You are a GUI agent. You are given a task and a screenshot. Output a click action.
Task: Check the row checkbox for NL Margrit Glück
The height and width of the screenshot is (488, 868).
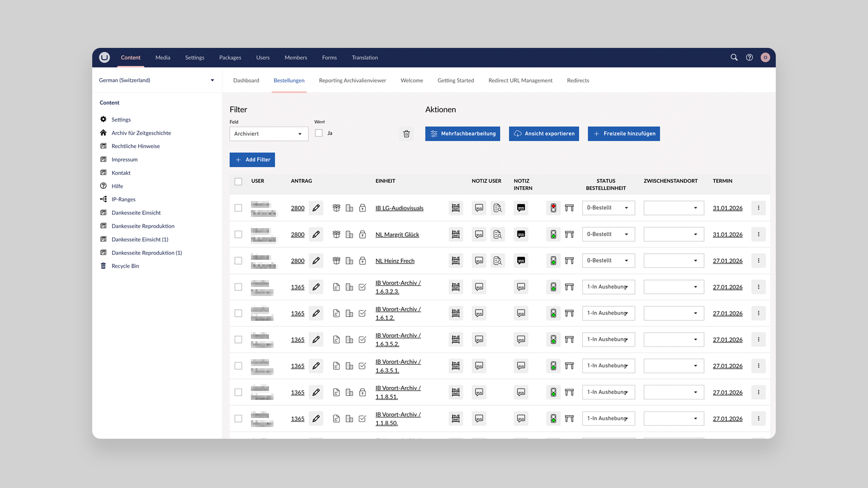(x=238, y=235)
